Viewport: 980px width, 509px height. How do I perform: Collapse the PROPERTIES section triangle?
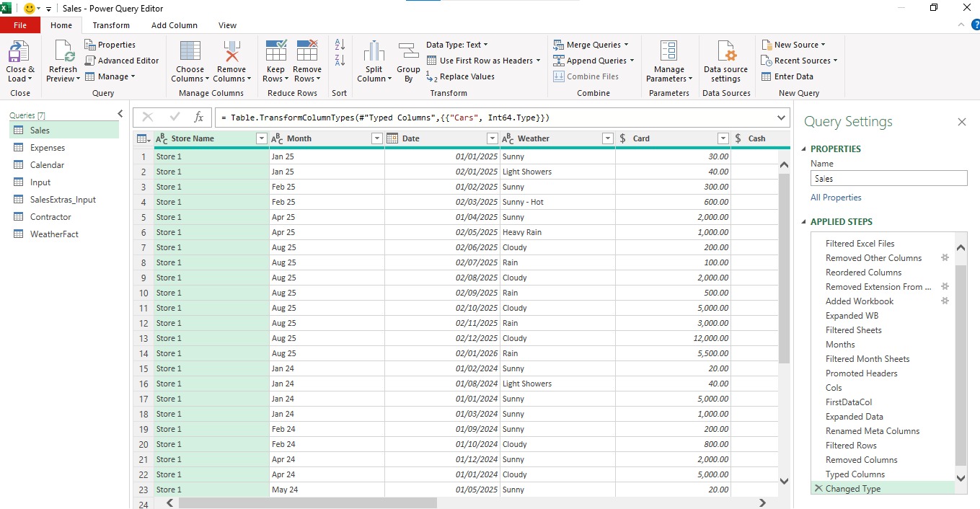coord(805,149)
